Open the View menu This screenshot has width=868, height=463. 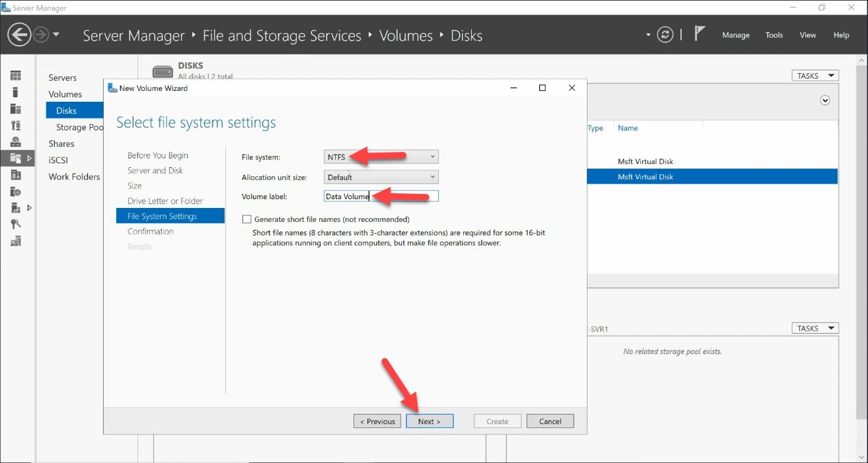[808, 35]
